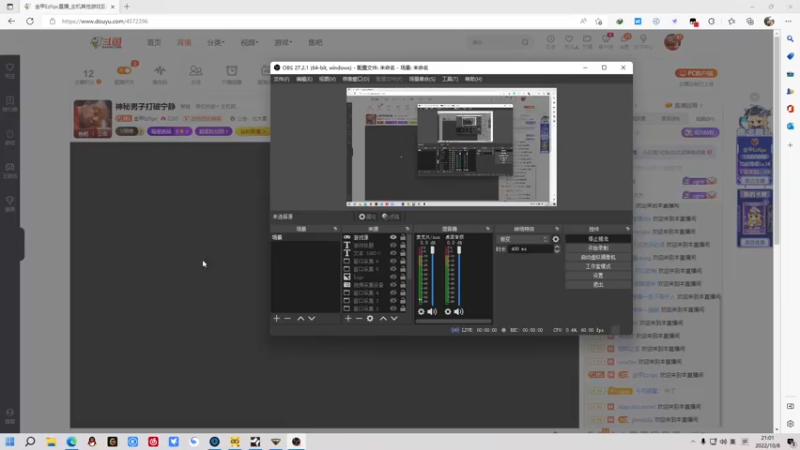Float the 混音器 dock with its header icon

[488, 229]
